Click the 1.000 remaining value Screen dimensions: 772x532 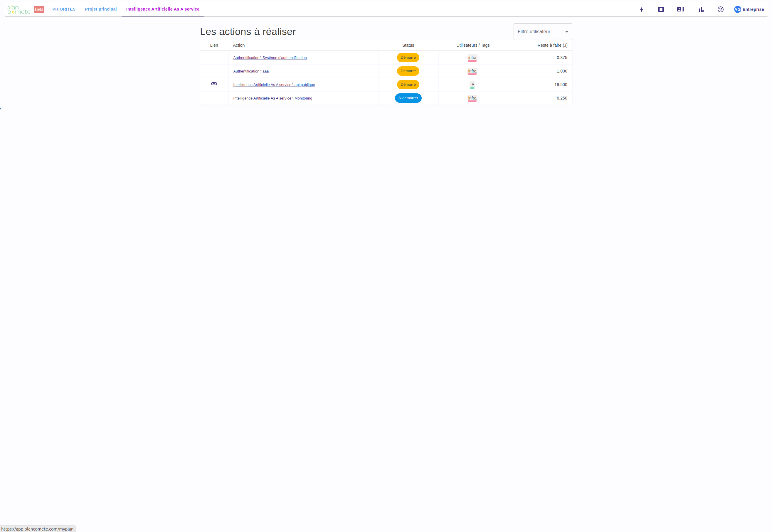(x=562, y=71)
